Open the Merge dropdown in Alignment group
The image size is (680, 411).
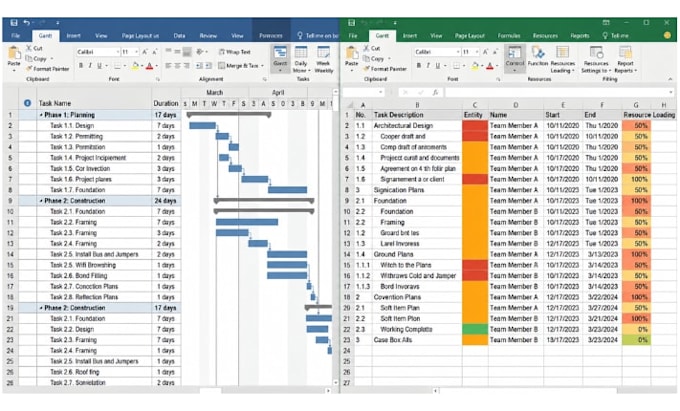pyautogui.click(x=262, y=65)
